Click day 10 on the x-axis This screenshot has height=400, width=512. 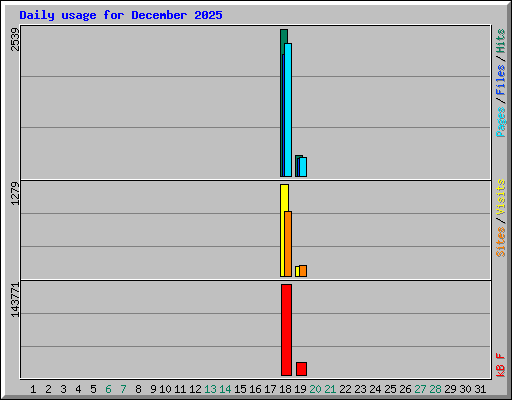tap(165, 389)
